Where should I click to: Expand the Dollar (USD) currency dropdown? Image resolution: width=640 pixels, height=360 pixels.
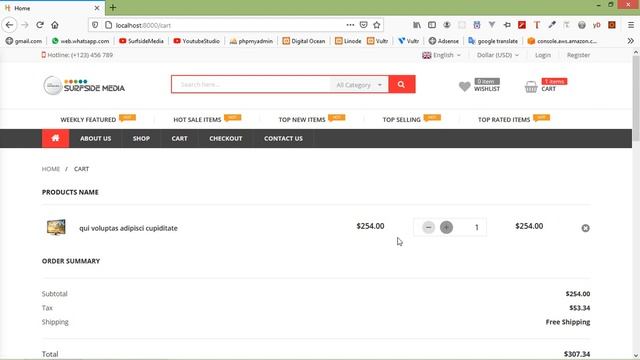(498, 55)
